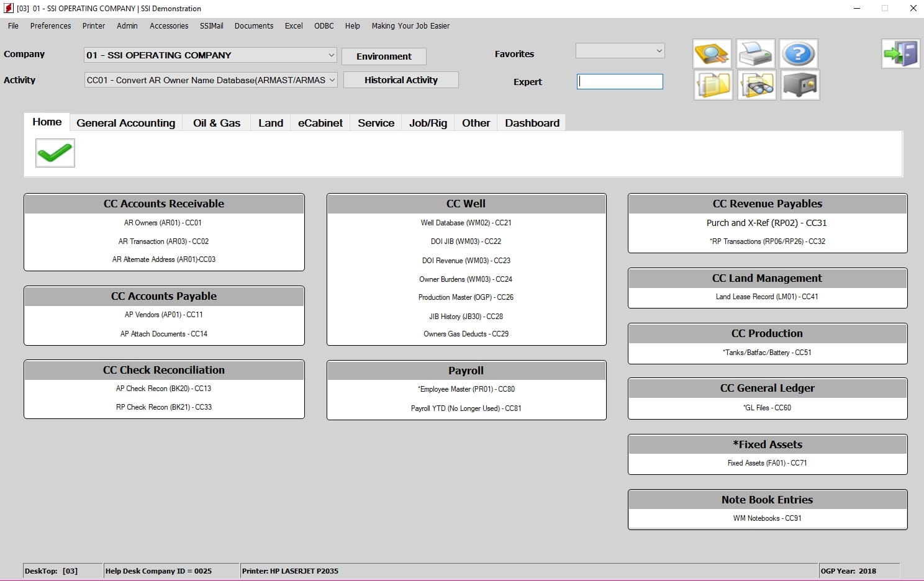This screenshot has width=924, height=581.
Task: Click the exit door icon
Action: click(900, 54)
